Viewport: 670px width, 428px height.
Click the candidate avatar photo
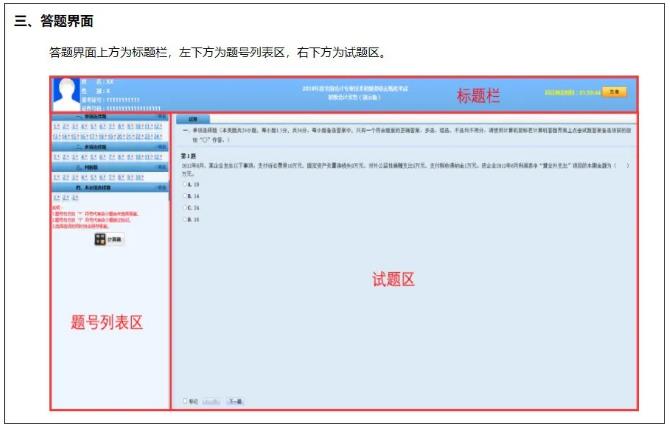click(x=68, y=93)
